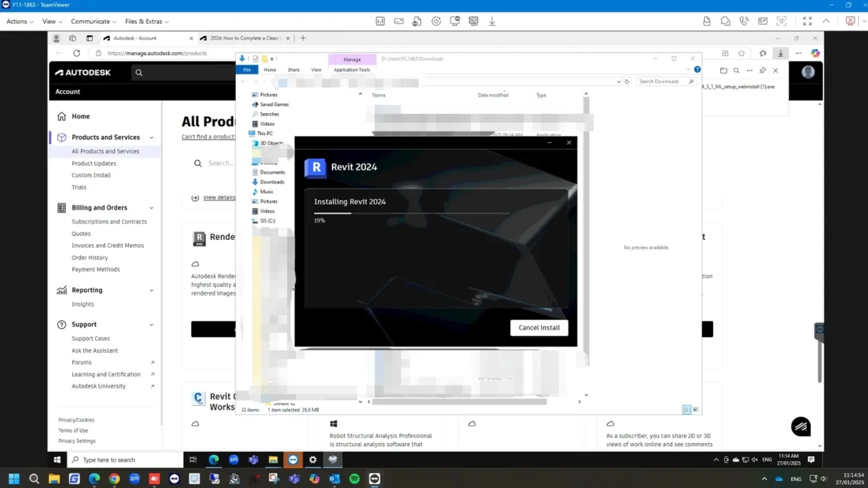Click the Search Downloads input field

663,81
